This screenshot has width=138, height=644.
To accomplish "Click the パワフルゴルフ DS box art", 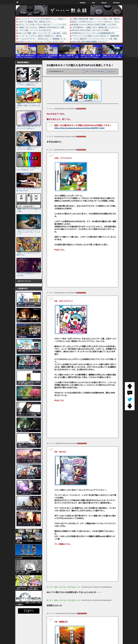I will coord(71,176).
